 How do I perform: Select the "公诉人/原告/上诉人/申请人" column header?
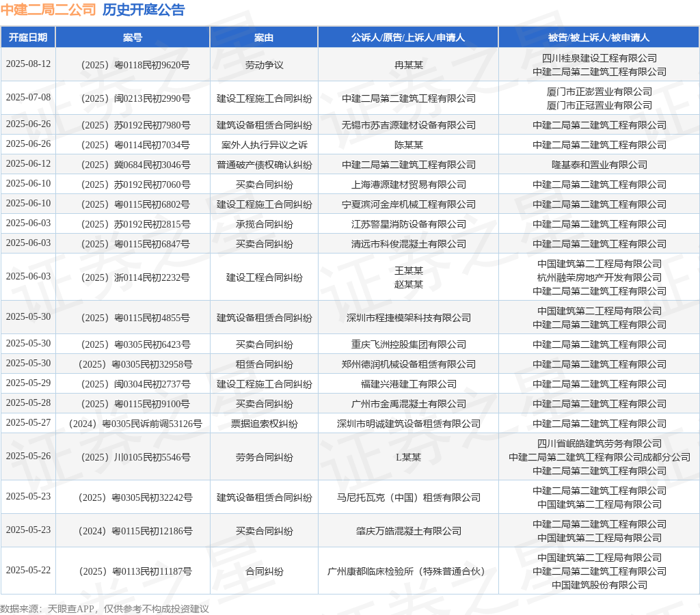point(408,38)
